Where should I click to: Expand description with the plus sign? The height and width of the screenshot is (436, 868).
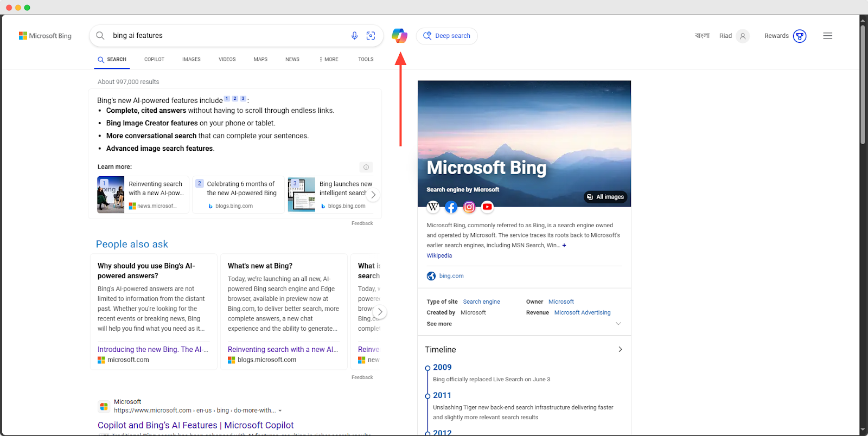point(564,245)
